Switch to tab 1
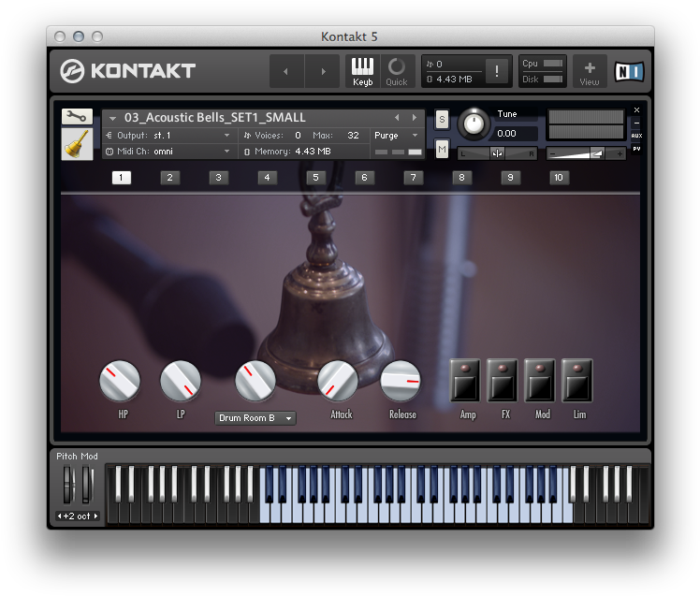Screen dimensions: 700x596 point(121,178)
